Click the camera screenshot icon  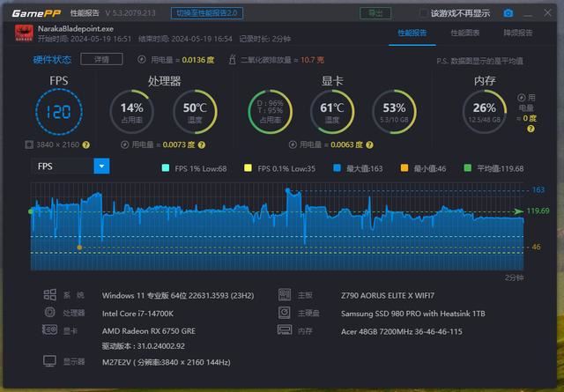[x=508, y=13]
